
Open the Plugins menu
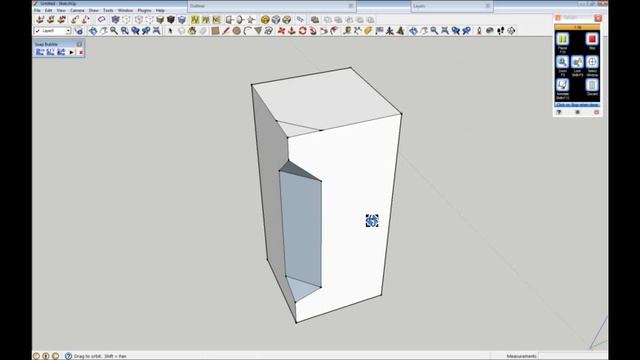pyautogui.click(x=144, y=10)
